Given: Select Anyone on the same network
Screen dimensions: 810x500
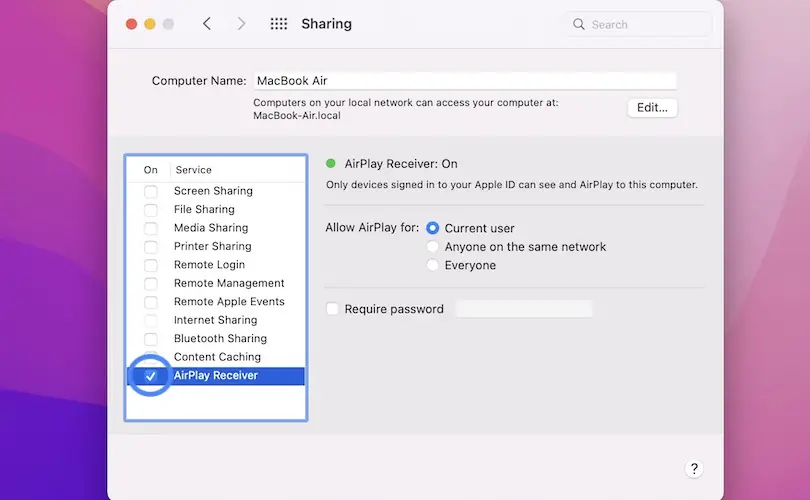Looking at the screenshot, I should click(x=433, y=247).
